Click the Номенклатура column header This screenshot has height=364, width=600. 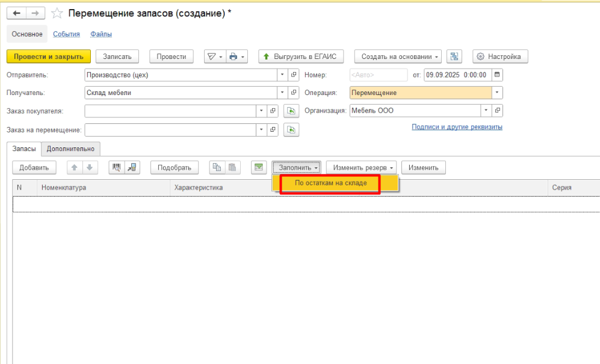tap(104, 188)
